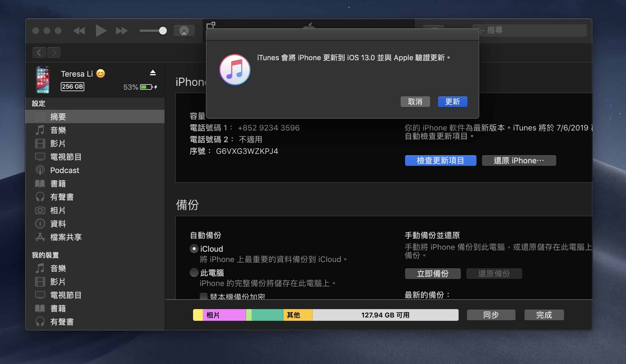This screenshot has height=364, width=626.
Task: Click the phone number +852 9234 3596
Action: coord(268,128)
